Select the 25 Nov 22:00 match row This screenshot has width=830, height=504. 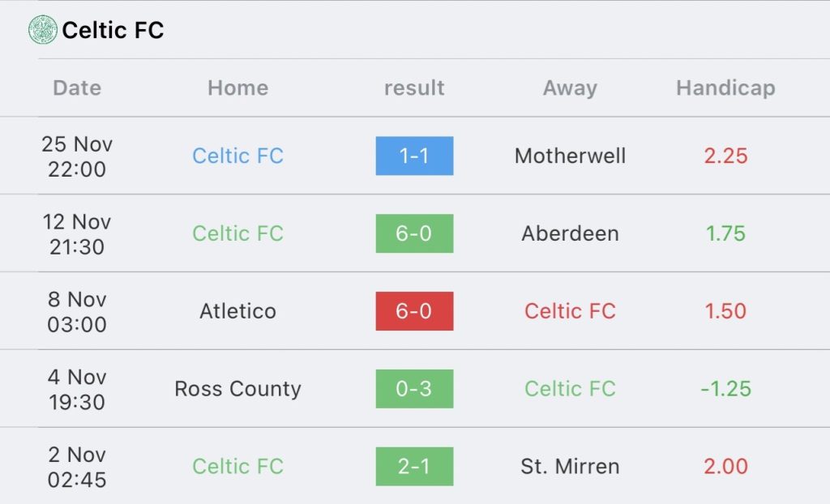[x=415, y=156]
